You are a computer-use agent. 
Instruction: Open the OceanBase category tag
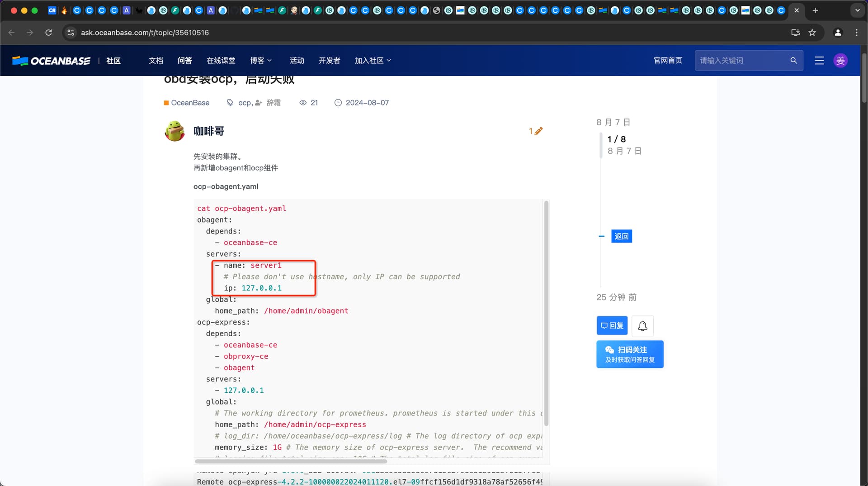[187, 103]
